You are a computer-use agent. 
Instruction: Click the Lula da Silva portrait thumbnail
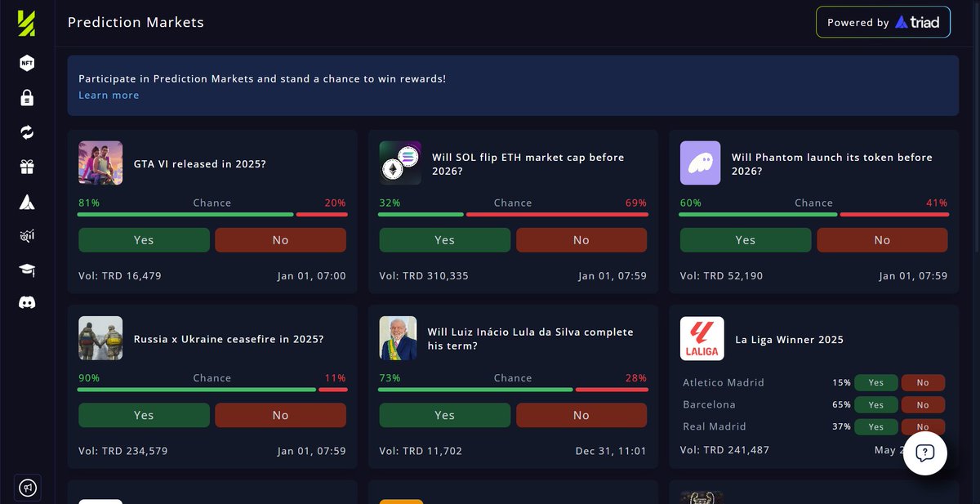pos(399,338)
